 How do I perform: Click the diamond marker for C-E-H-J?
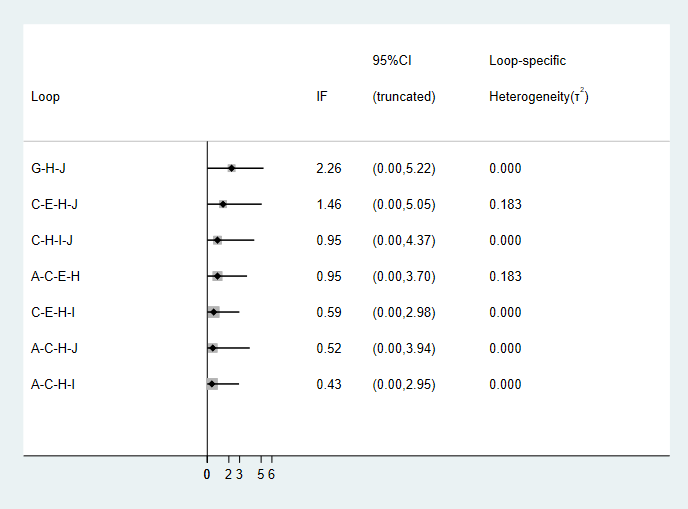tap(223, 204)
